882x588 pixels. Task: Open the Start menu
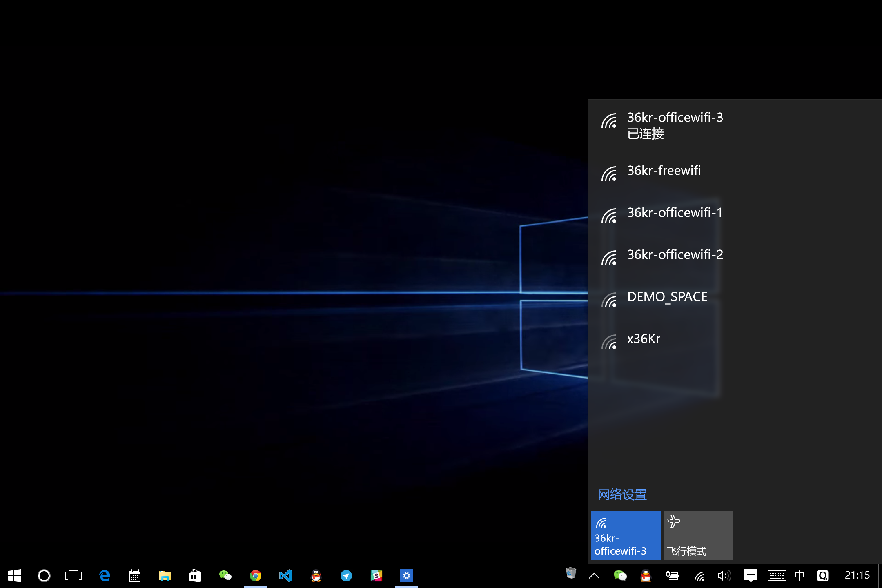[14, 576]
